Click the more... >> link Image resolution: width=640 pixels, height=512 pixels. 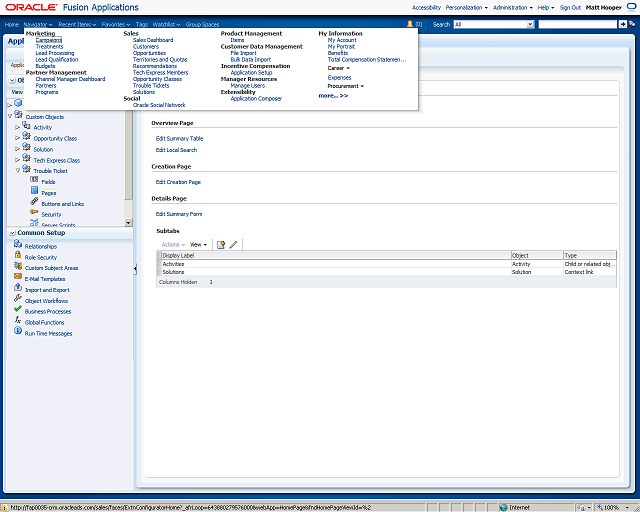point(333,96)
